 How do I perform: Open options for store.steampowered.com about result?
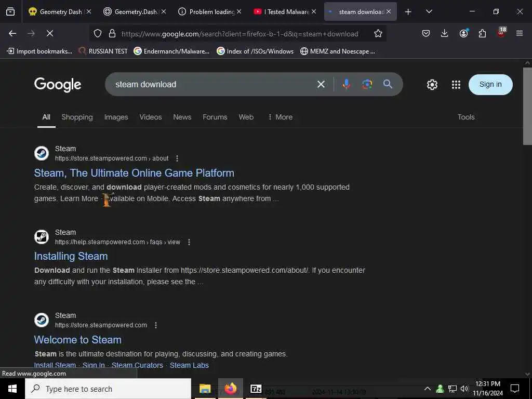pos(177,158)
